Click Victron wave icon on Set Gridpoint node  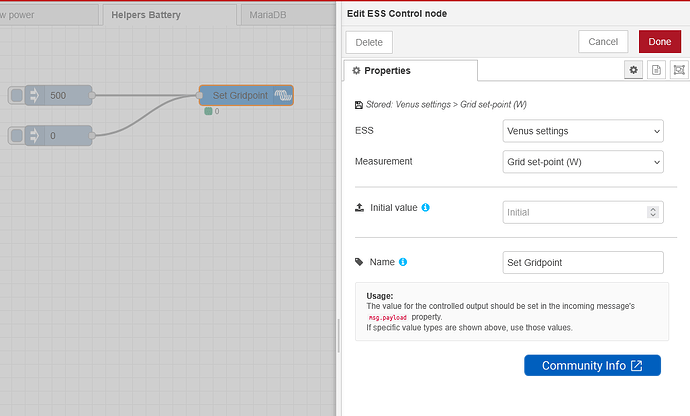point(283,95)
